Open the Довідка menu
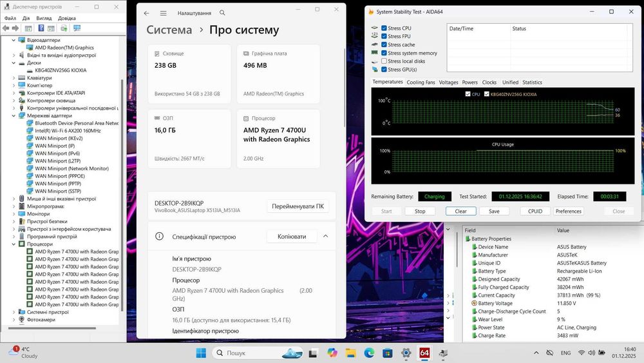 (x=67, y=18)
